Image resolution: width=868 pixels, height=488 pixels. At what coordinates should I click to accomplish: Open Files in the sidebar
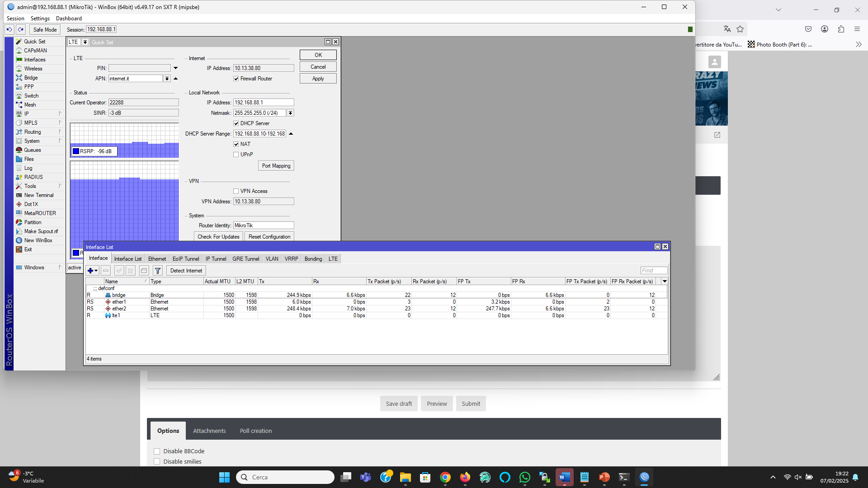tap(29, 159)
